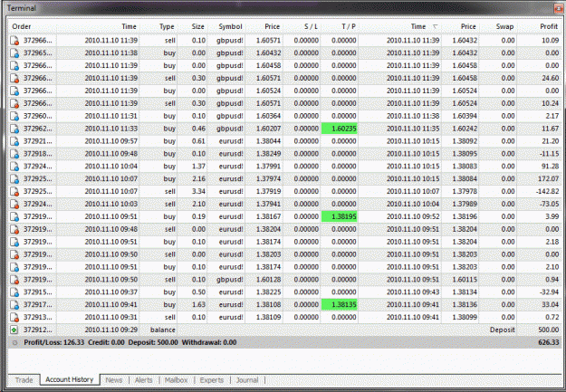Screen dimensions: 566x392
Task: Click the size value 3.34
Action: tap(198, 192)
